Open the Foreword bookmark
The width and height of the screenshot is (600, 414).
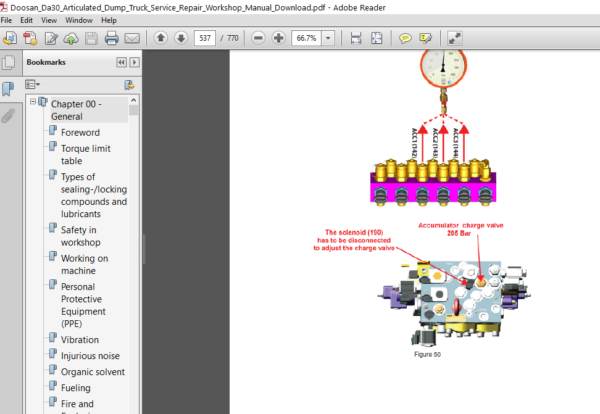(80, 132)
